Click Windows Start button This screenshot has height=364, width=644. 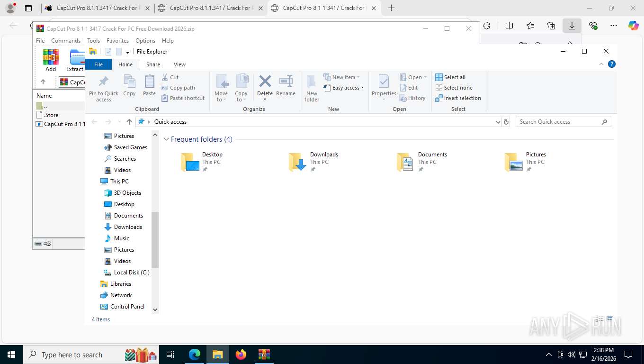pyautogui.click(x=11, y=355)
